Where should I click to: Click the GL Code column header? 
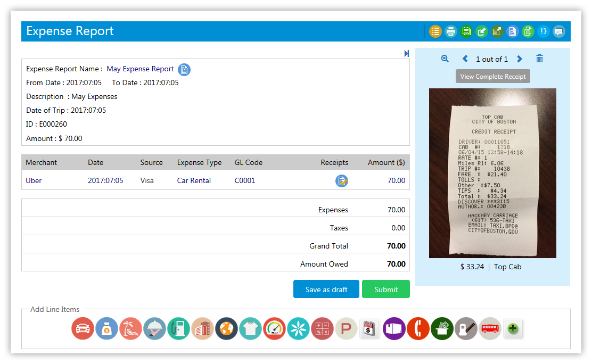pyautogui.click(x=249, y=162)
